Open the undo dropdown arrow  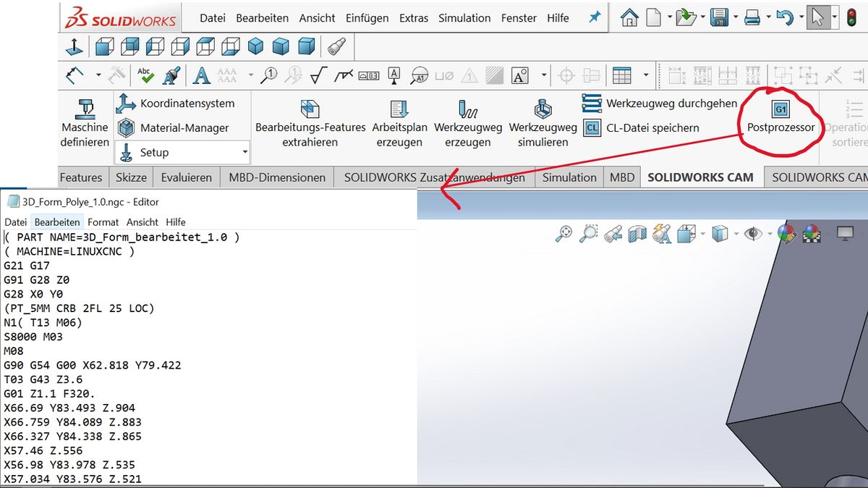point(800,17)
